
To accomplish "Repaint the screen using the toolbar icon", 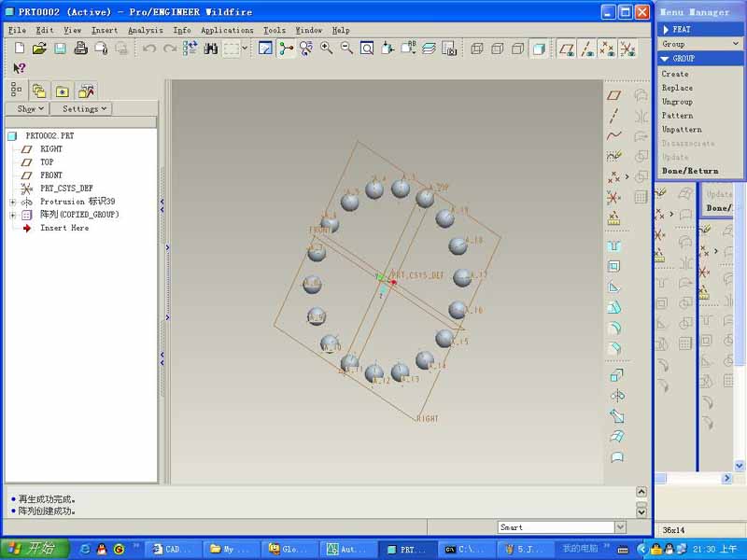I will (x=265, y=49).
